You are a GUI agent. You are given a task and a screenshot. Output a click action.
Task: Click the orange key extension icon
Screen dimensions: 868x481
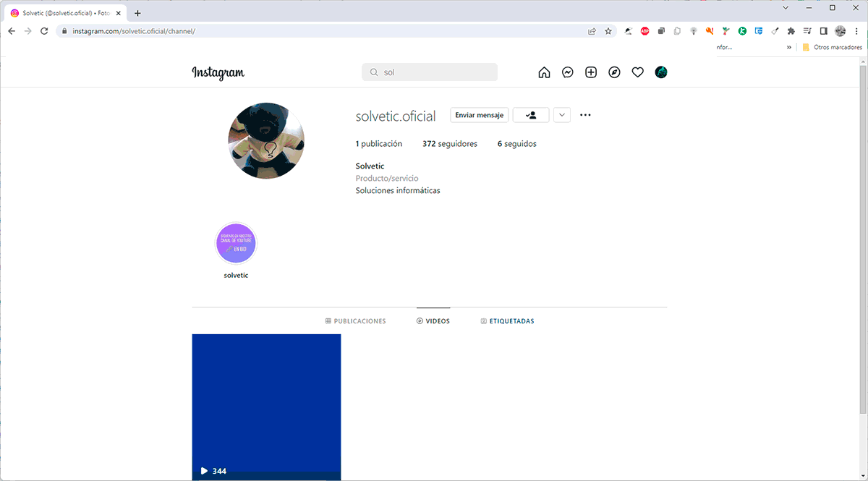tap(710, 31)
